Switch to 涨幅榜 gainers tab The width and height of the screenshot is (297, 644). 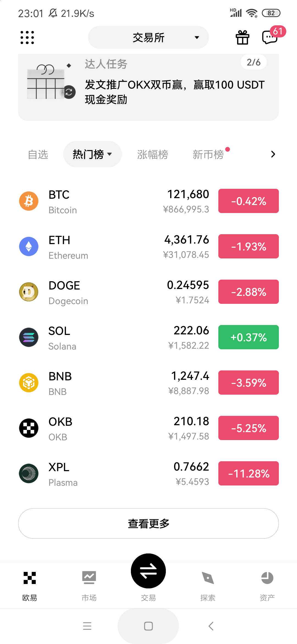click(153, 154)
